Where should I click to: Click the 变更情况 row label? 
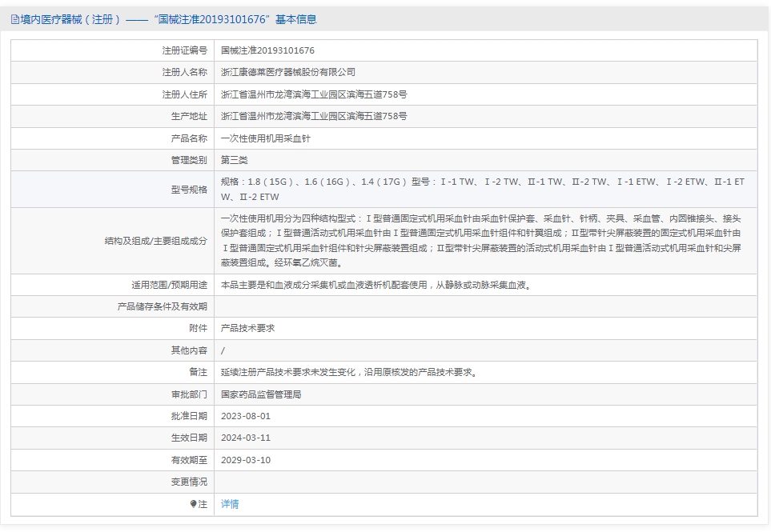coord(189,482)
